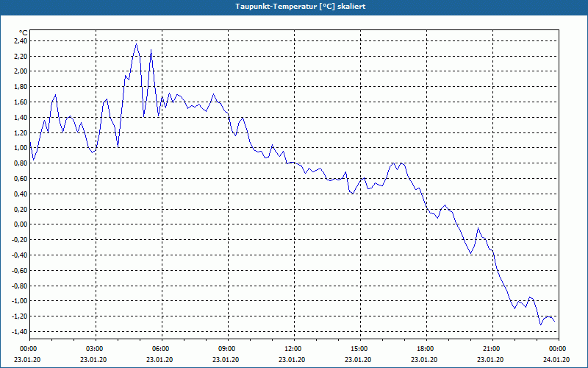588x368 pixels.
Task: Click the 1,60 y-axis label
Action: tap(21, 102)
